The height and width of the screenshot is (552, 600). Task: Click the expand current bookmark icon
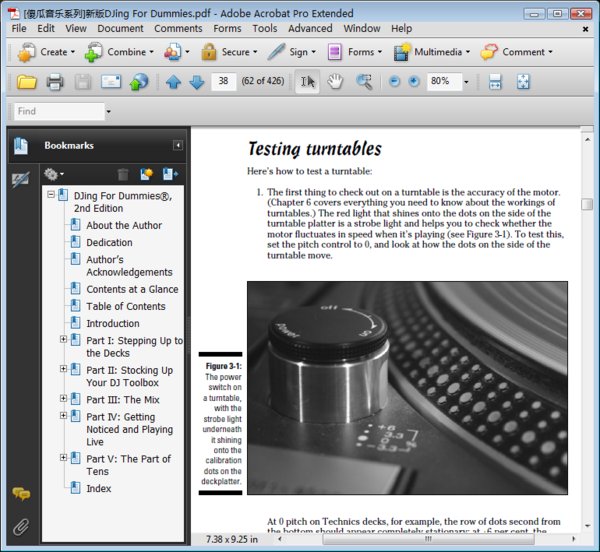pos(170,174)
